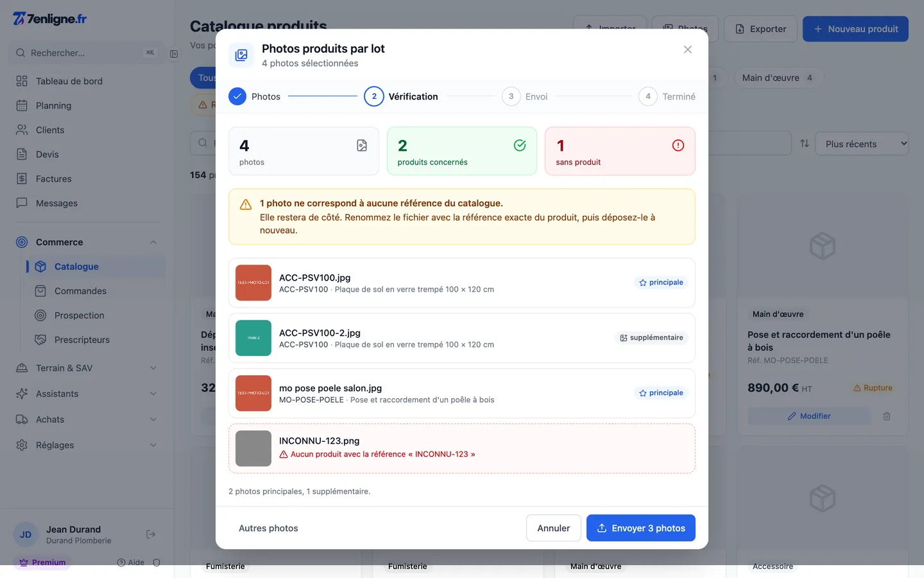Expand the Terrain & SAV section
Screen dimensions: 924x578
coord(87,368)
